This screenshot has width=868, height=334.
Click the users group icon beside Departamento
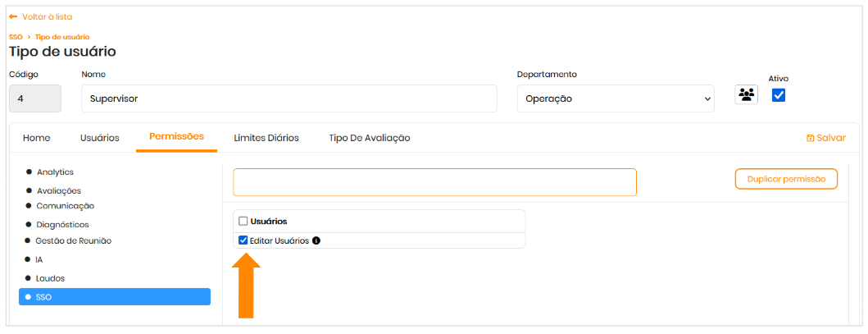point(746,95)
